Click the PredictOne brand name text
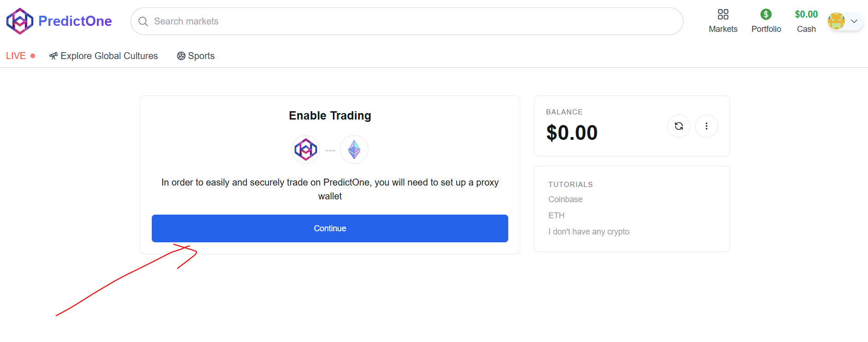Viewport: 868px width, 342px height. 75,21
